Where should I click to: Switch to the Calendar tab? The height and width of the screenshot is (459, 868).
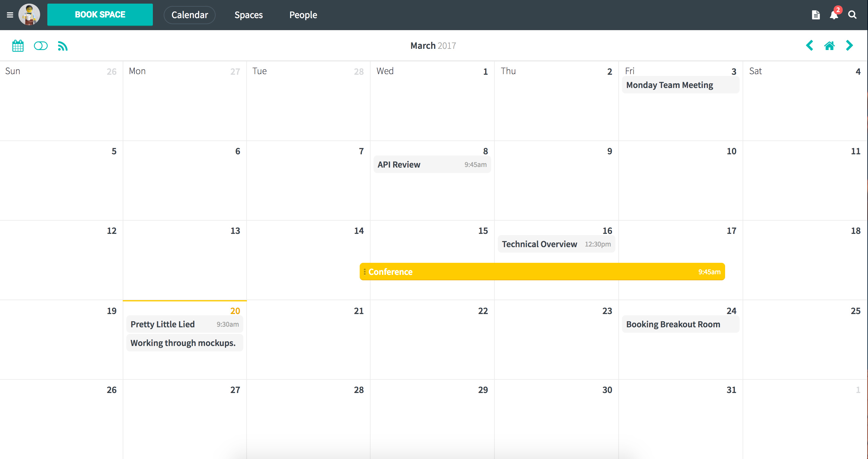tap(189, 15)
